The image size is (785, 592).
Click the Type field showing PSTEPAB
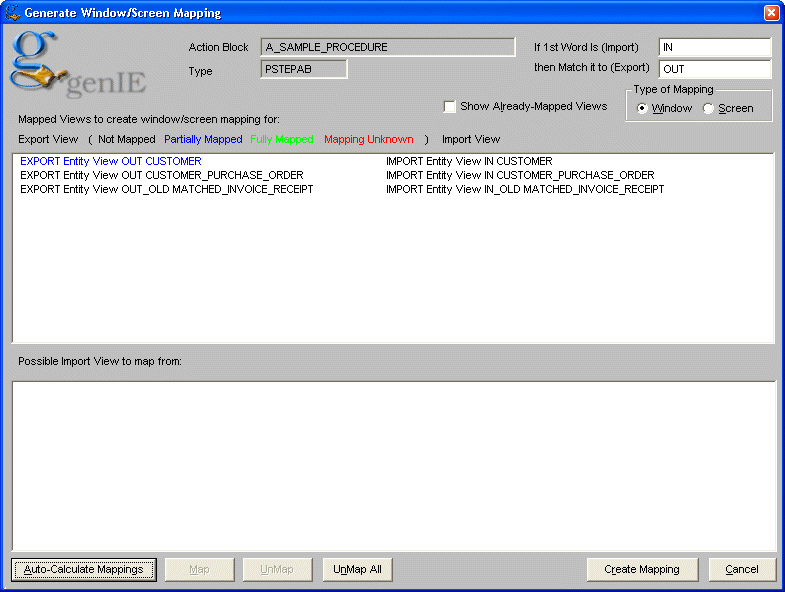pos(304,69)
